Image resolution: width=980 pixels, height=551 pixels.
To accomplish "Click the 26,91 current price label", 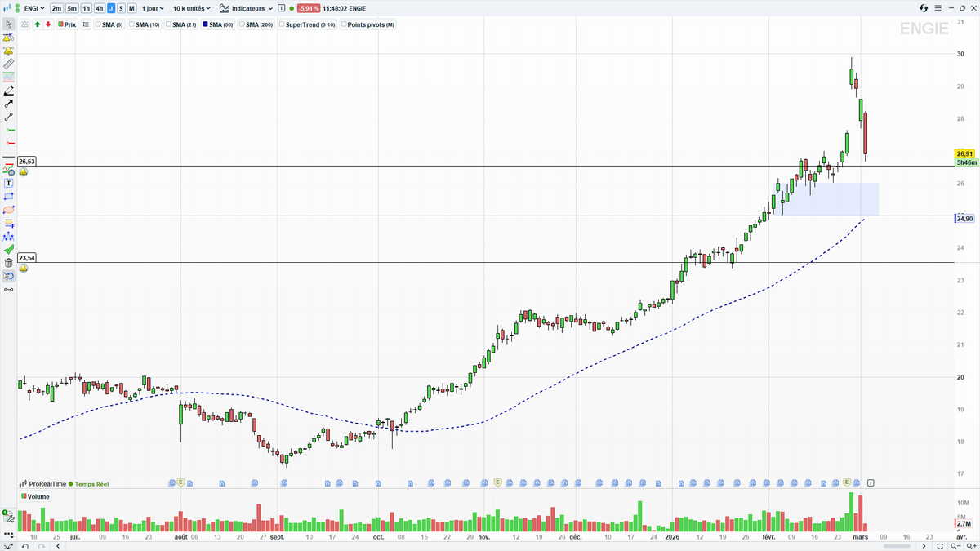I will tap(964, 153).
